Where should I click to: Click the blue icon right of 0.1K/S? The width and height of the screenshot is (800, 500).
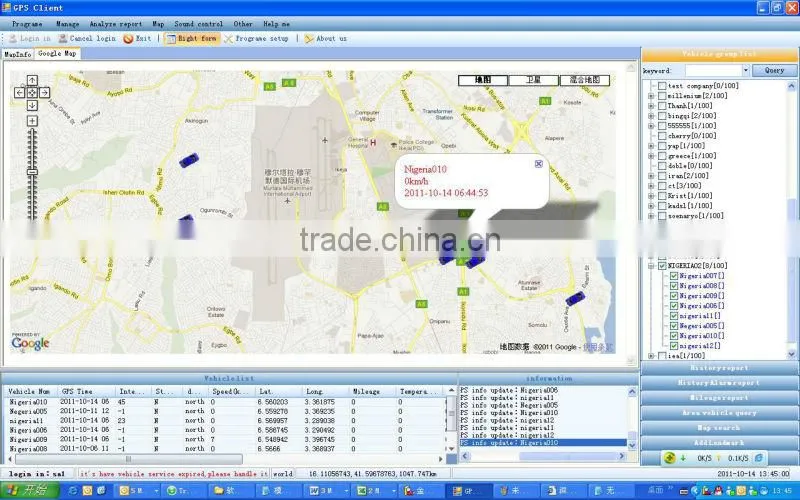click(759, 458)
